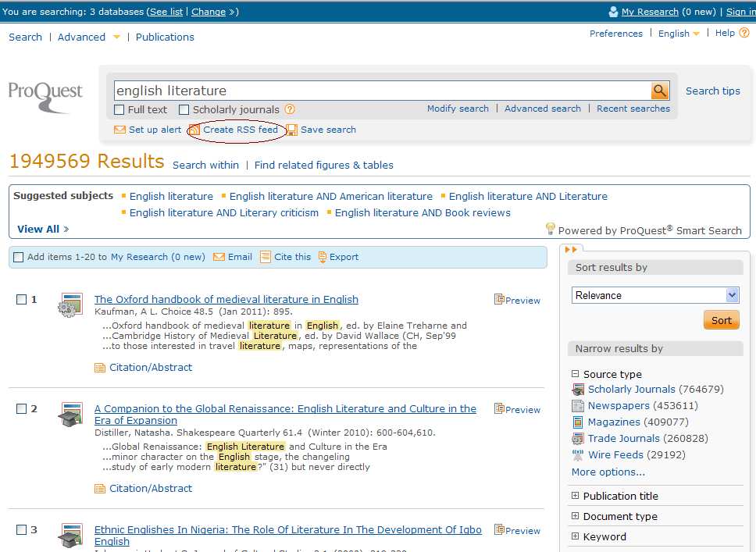Click source type icon for result 1
This screenshot has height=552, width=756.
tap(70, 304)
